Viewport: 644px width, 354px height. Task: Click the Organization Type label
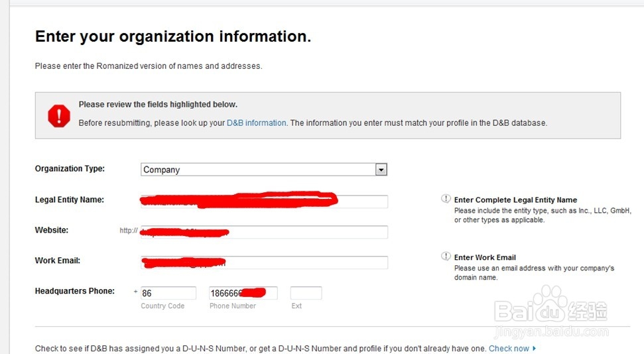pos(70,168)
